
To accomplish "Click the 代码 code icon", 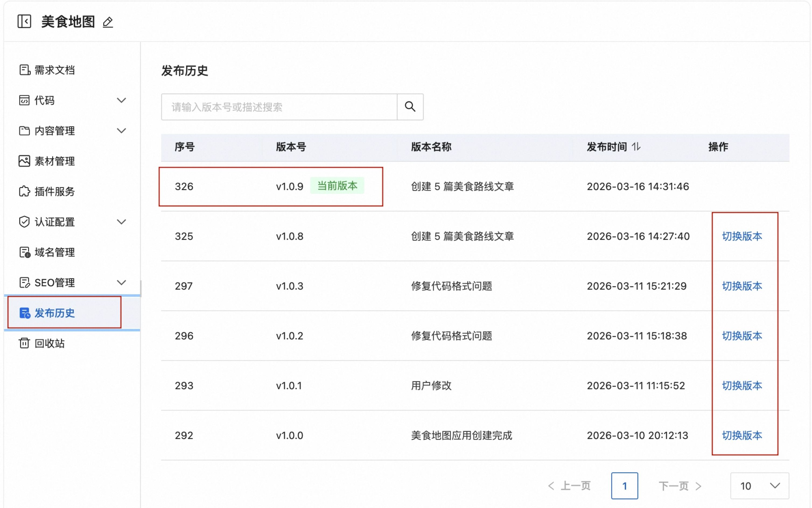I will pyautogui.click(x=24, y=100).
